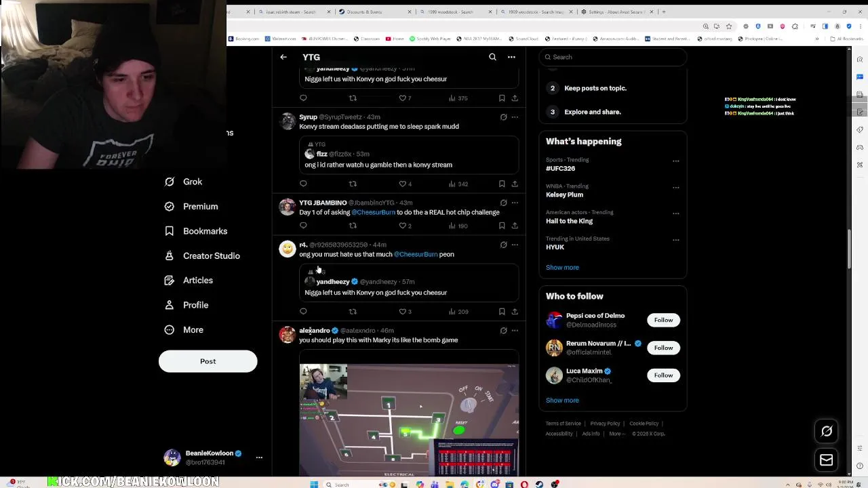
Task: Open Creator Studio in the sidebar
Action: coord(202,256)
